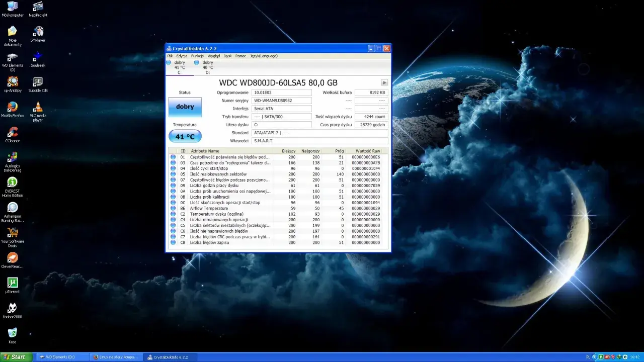Click the Tryb transferu SATA/300 field
Screen dimensions: 644x362
282,117
